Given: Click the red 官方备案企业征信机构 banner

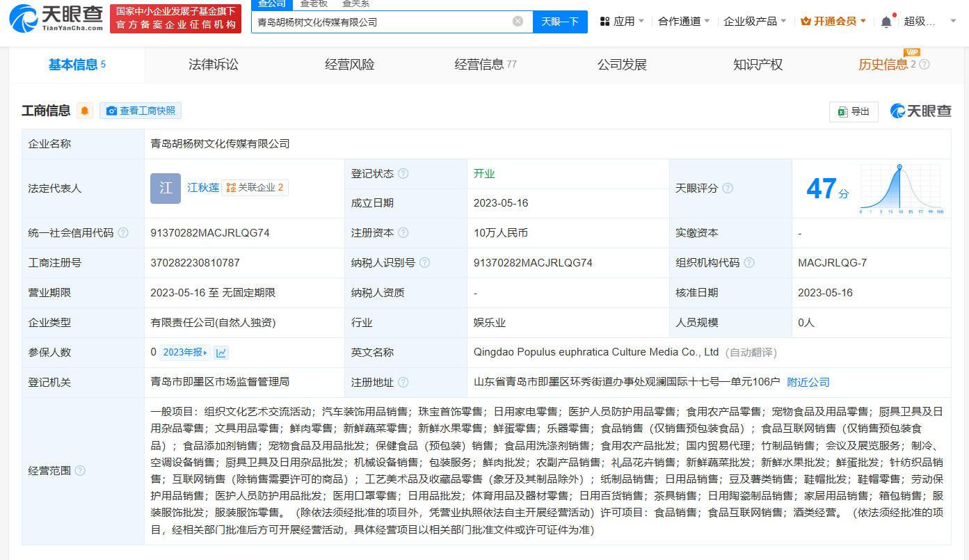Looking at the screenshot, I should (x=176, y=19).
